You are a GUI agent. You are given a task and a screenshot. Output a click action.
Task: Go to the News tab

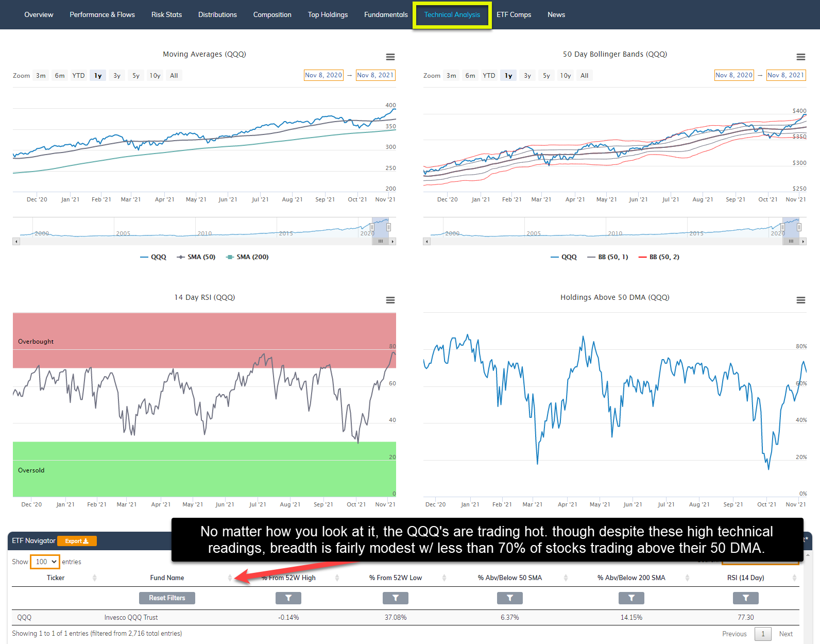pos(556,14)
